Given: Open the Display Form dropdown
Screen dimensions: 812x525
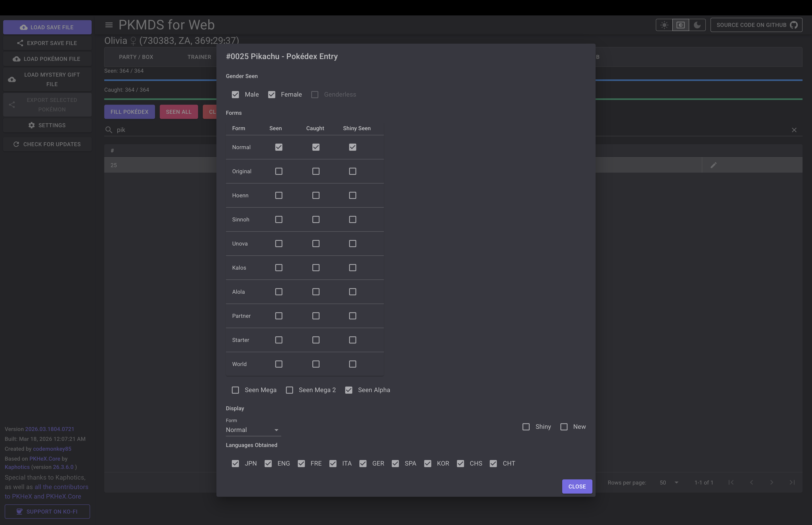Looking at the screenshot, I should click(x=253, y=430).
